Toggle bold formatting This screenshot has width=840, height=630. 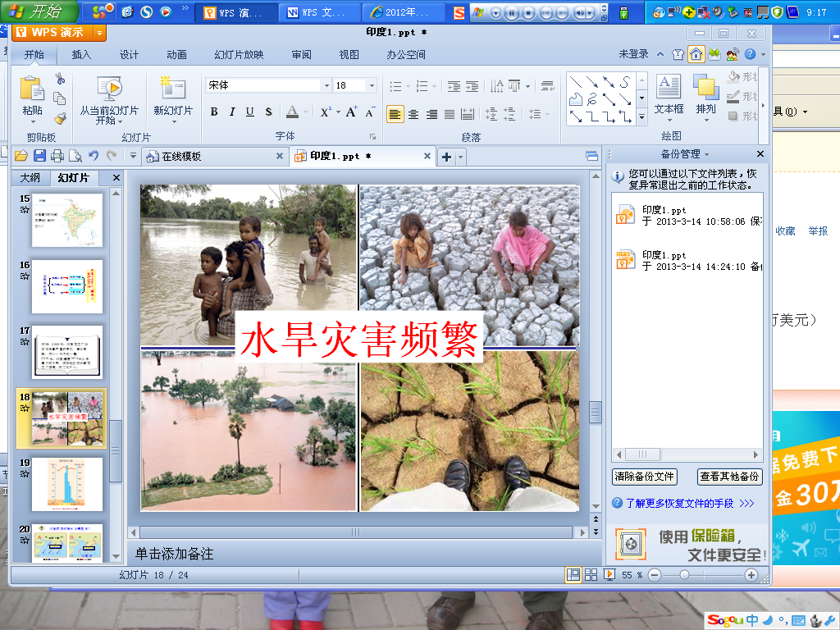(214, 112)
